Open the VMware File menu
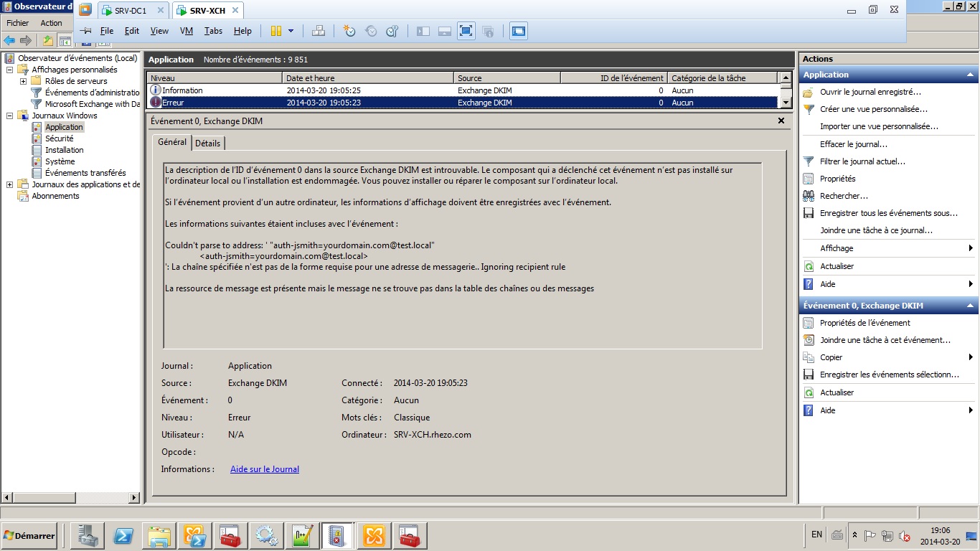Image resolution: width=980 pixels, height=551 pixels. pos(107,31)
